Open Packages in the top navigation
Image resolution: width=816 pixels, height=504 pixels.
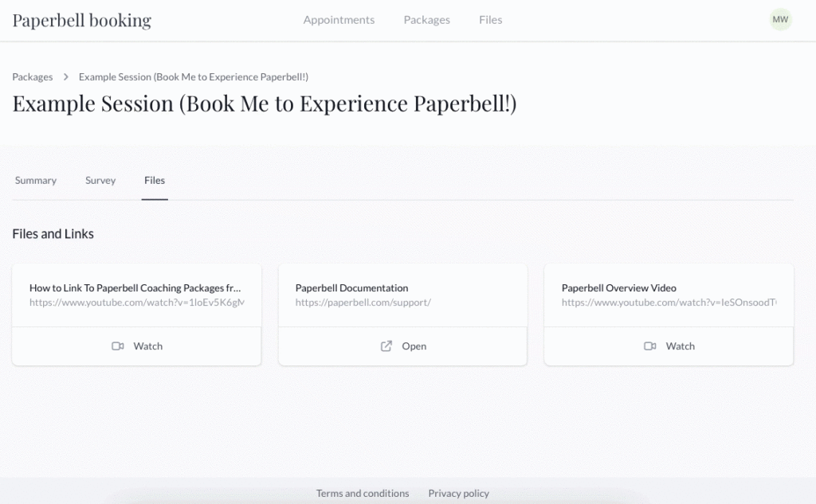(x=426, y=20)
